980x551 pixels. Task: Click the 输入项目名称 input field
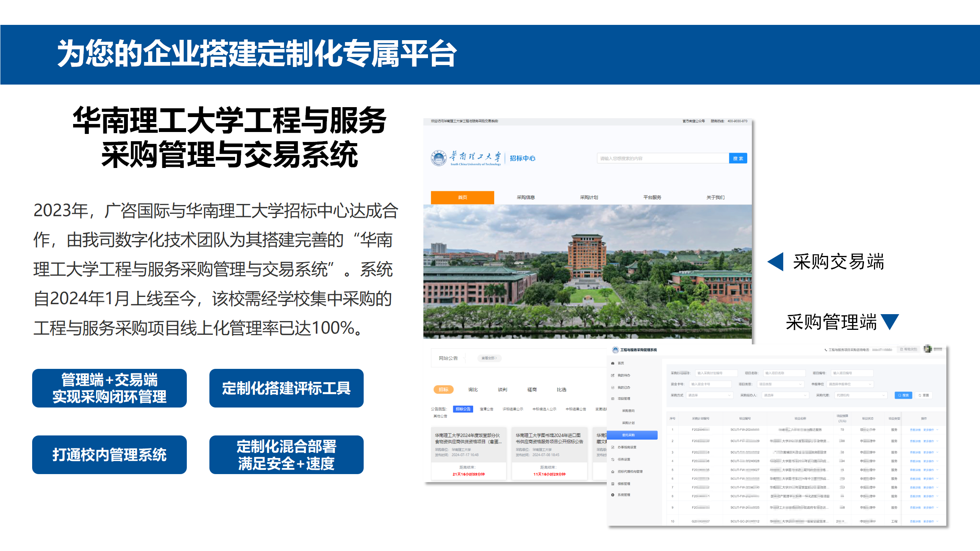pos(784,373)
